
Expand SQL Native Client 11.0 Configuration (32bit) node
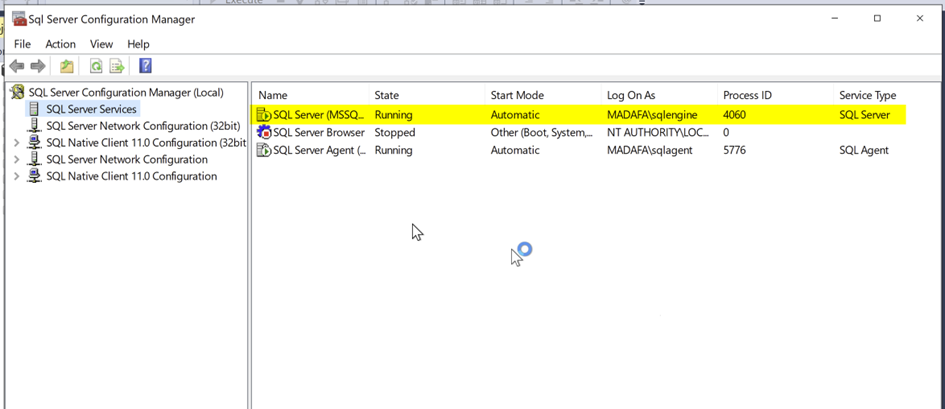[16, 143]
